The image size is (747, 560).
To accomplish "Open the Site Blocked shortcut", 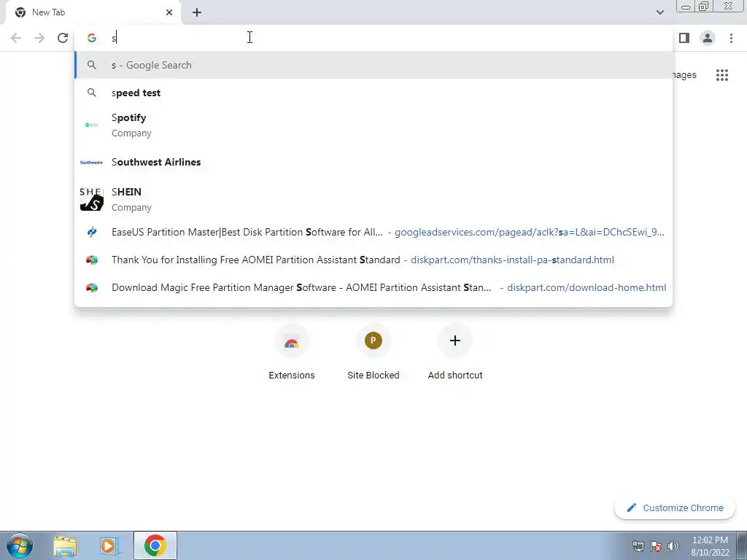I will tap(373, 354).
